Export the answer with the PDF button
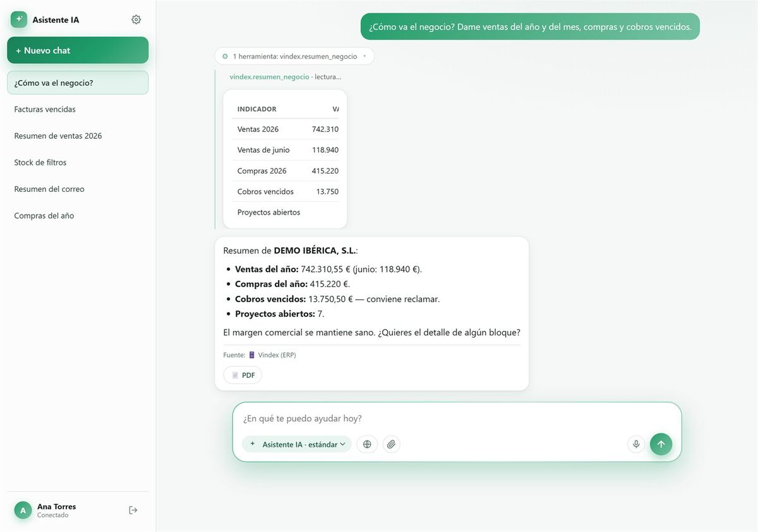This screenshot has height=532, width=758. point(243,375)
